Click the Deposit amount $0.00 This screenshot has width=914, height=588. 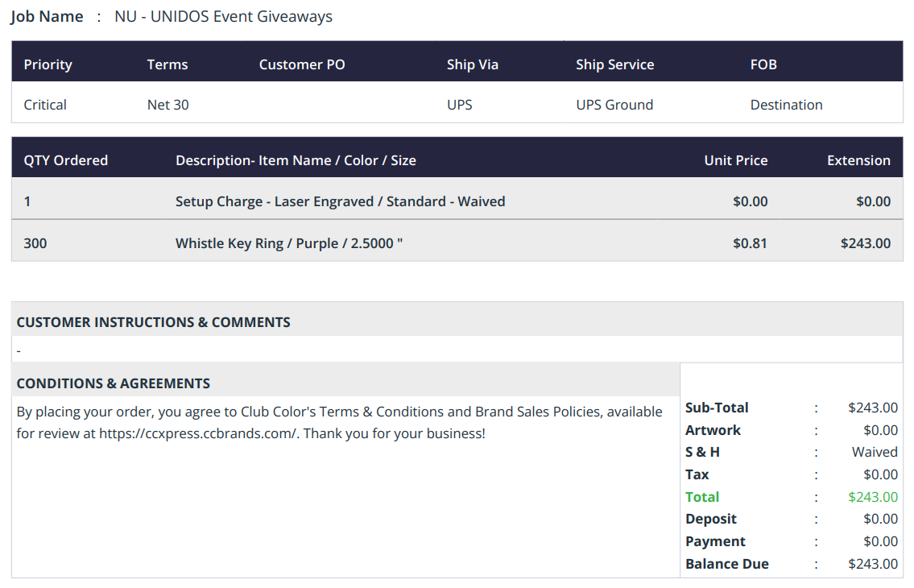880,520
